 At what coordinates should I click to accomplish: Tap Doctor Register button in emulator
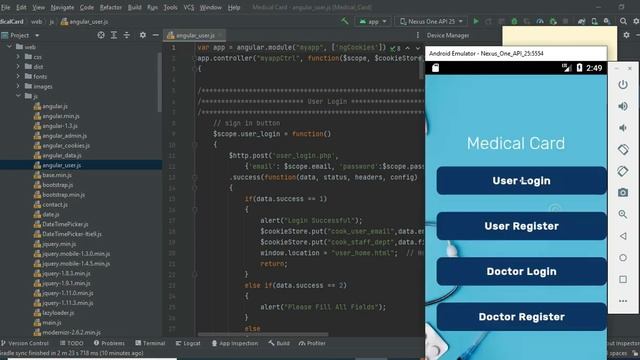point(521,317)
